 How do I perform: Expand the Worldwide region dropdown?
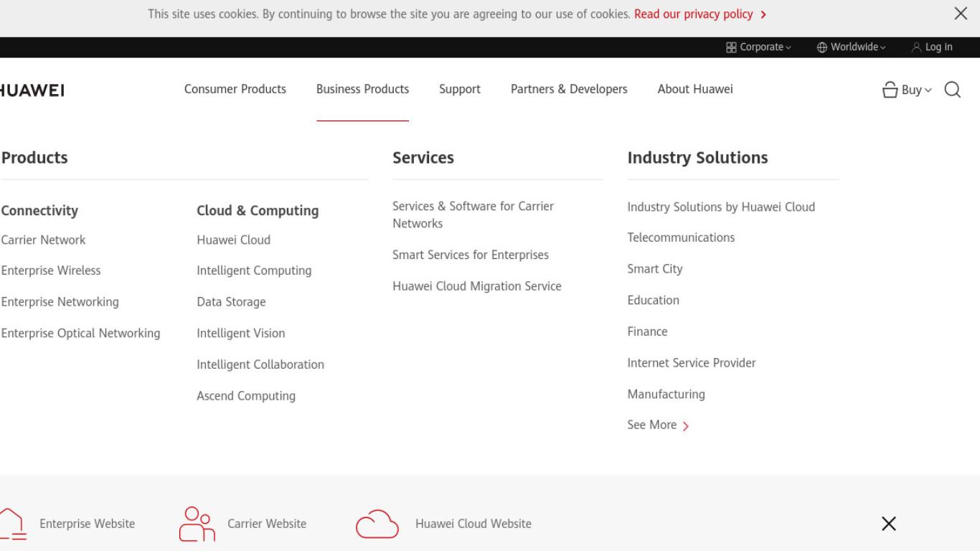pyautogui.click(x=852, y=47)
